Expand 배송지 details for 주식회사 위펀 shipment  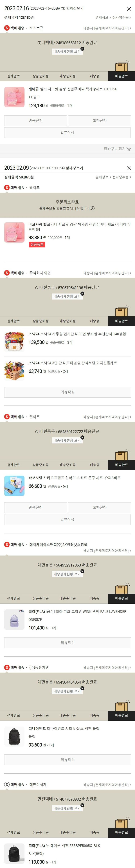click(107, 273)
